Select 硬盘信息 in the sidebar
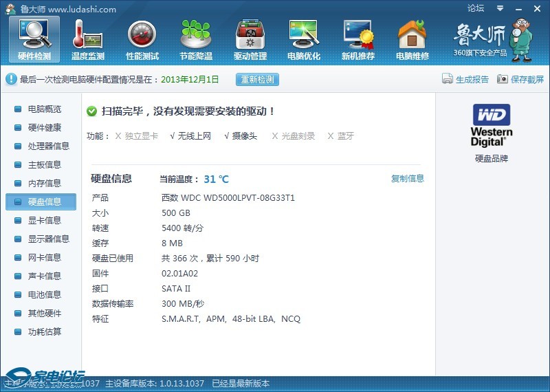550x392 pixels. point(41,202)
